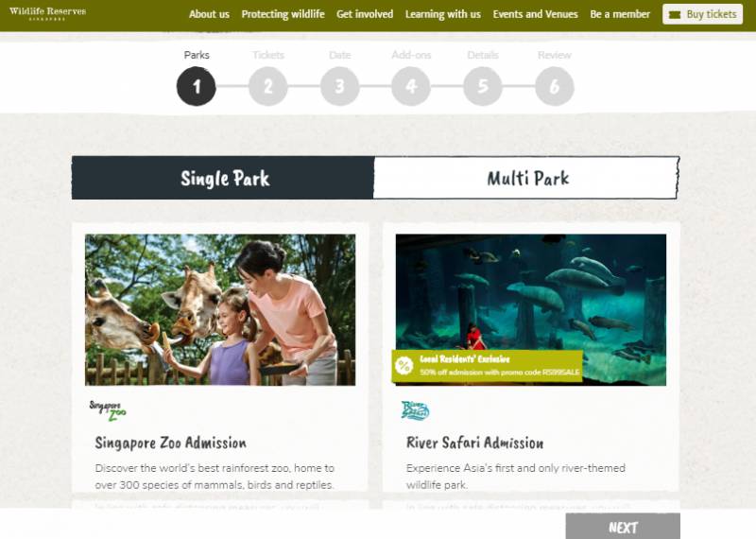The height and width of the screenshot is (539, 756).
Task: Go to step 4 Add-ons circle
Action: coord(411,86)
